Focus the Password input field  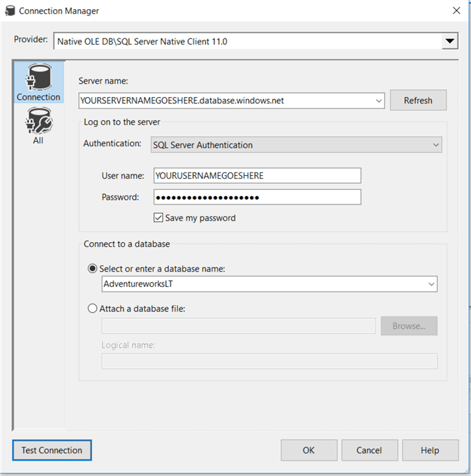pyautogui.click(x=257, y=198)
